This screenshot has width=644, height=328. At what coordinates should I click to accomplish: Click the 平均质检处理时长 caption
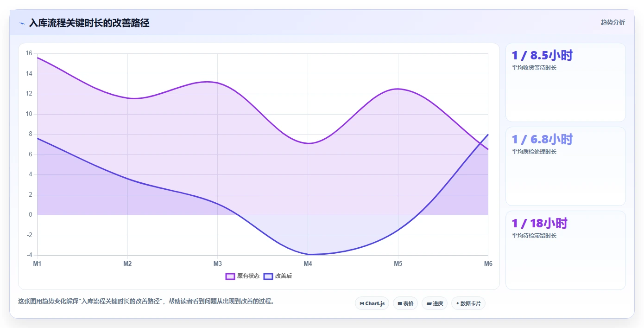click(534, 152)
